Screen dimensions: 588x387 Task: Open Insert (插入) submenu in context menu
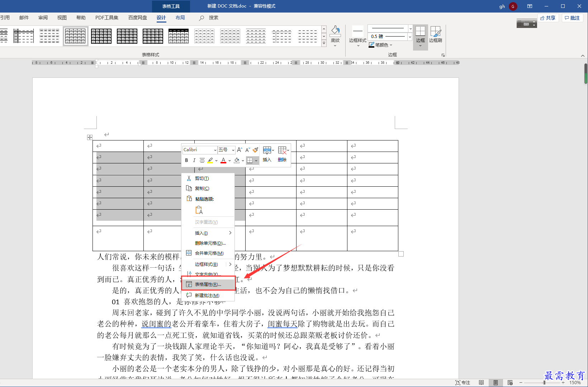208,233
